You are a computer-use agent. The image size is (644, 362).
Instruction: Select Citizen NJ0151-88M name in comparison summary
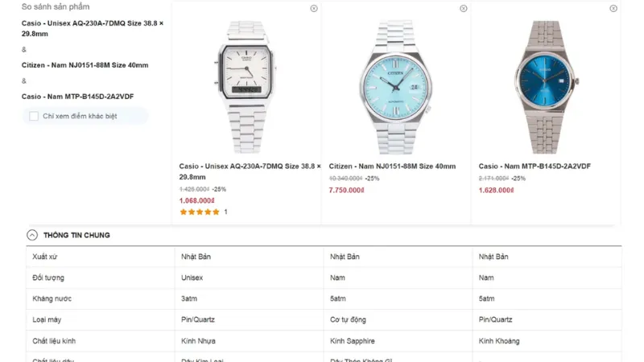pos(85,65)
